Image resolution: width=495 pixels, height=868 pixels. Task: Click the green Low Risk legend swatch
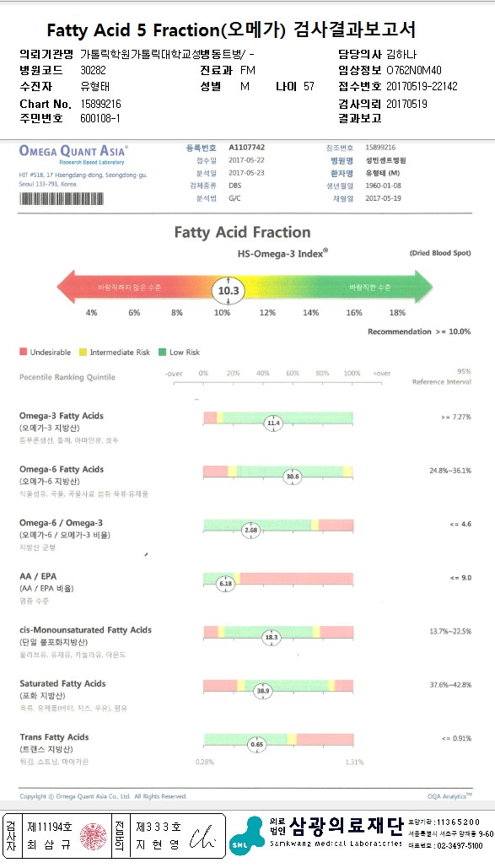(162, 352)
